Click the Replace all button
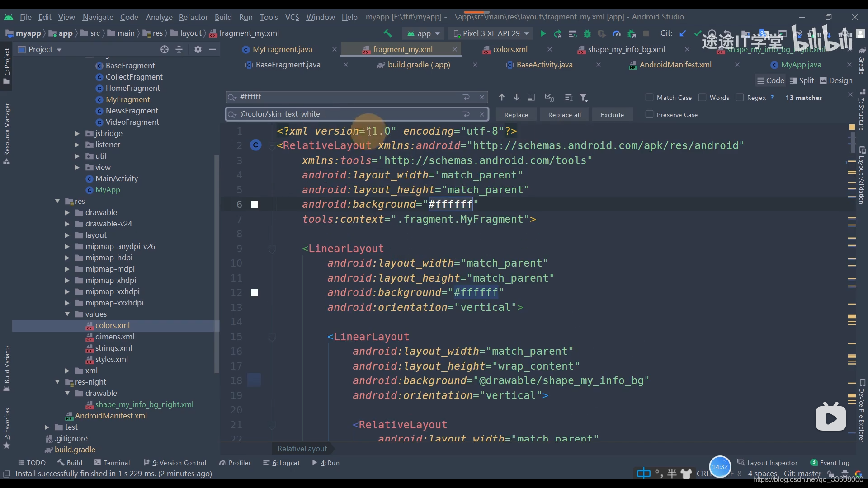This screenshot has height=488, width=868. 565,115
